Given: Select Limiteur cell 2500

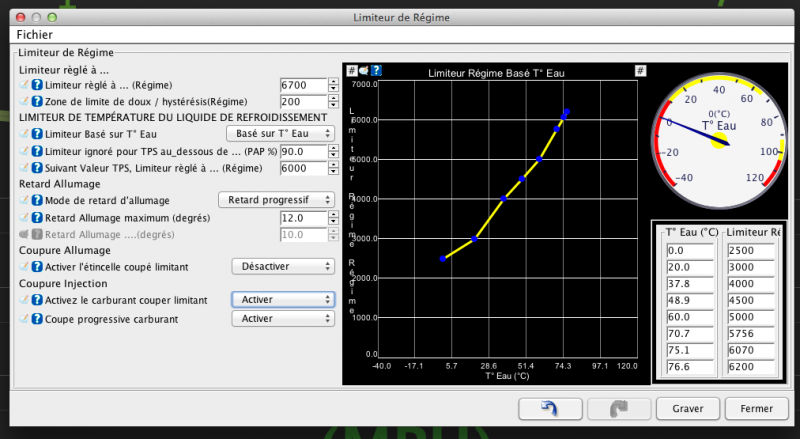Looking at the screenshot, I should (751, 251).
